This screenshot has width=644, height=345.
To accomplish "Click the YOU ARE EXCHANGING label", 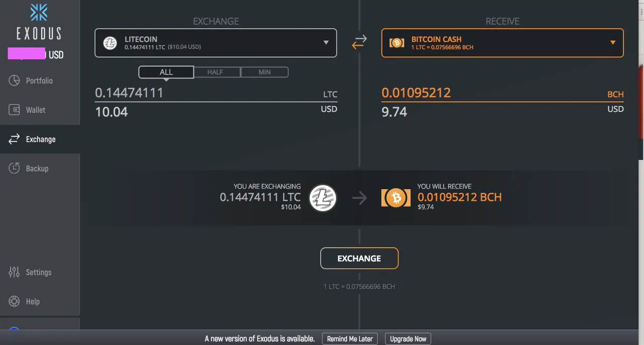I will coord(267,186).
